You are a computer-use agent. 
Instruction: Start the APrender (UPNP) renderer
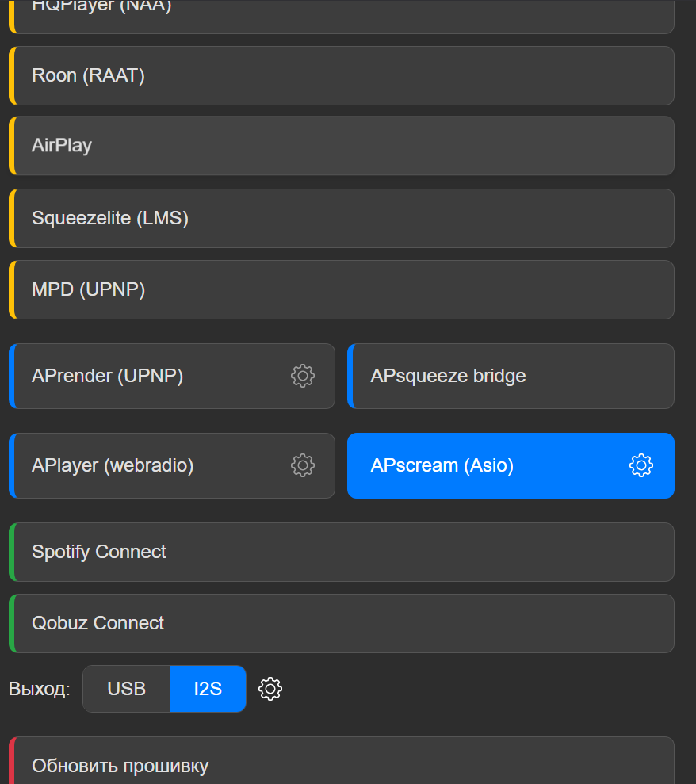151,376
